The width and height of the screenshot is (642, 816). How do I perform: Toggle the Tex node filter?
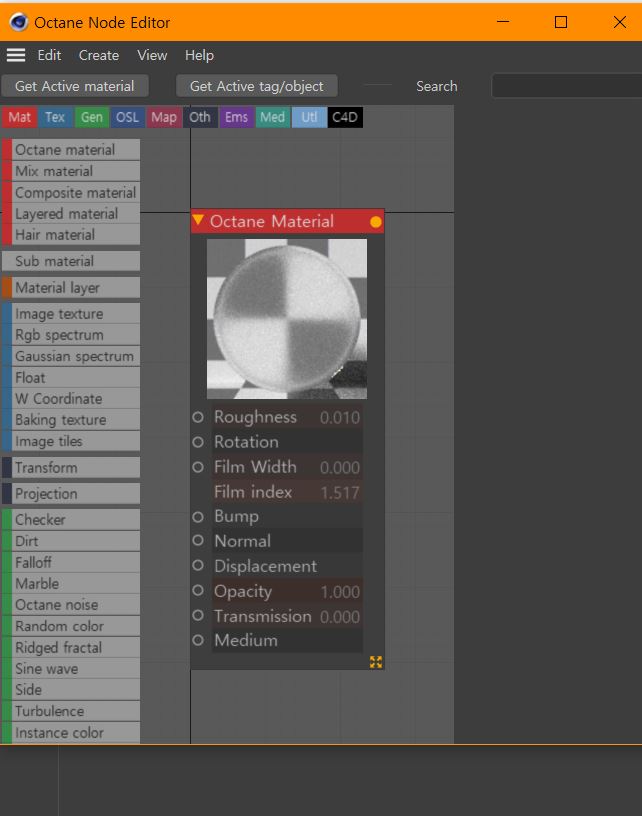point(55,117)
